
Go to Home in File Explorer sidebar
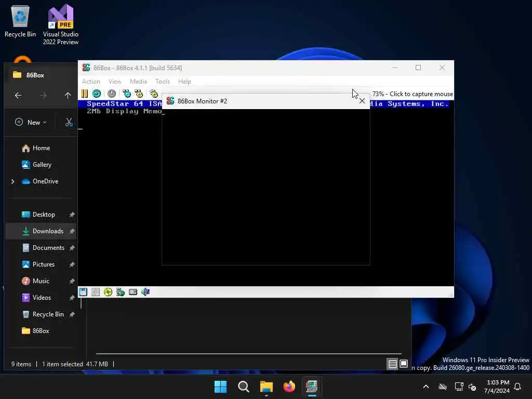coord(41,148)
